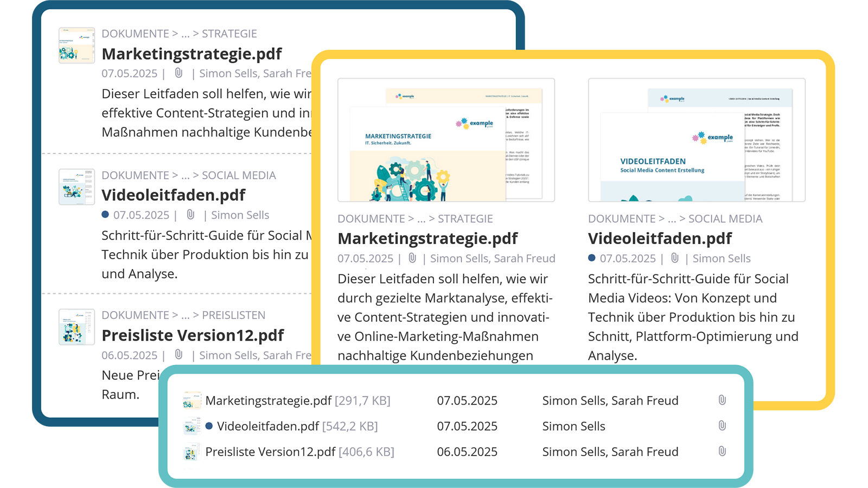Open large Marketingstrategie preview image on card
This screenshot has width=868, height=488.
(446, 140)
